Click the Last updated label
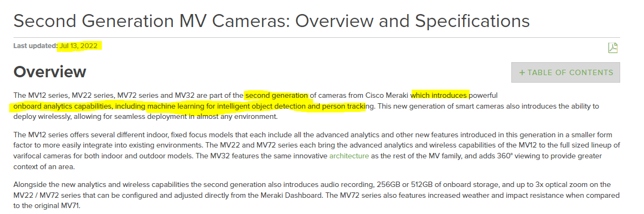This screenshot has width=644, height=214. click(36, 46)
